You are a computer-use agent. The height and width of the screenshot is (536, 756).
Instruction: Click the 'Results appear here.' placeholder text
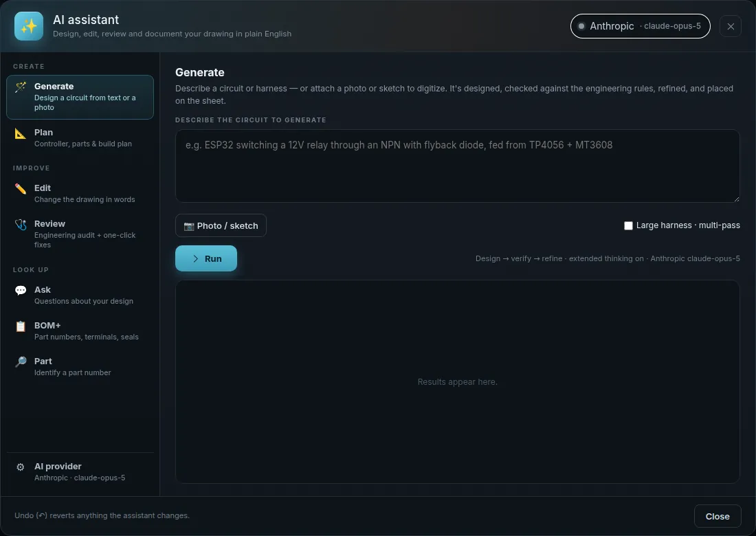(x=457, y=382)
